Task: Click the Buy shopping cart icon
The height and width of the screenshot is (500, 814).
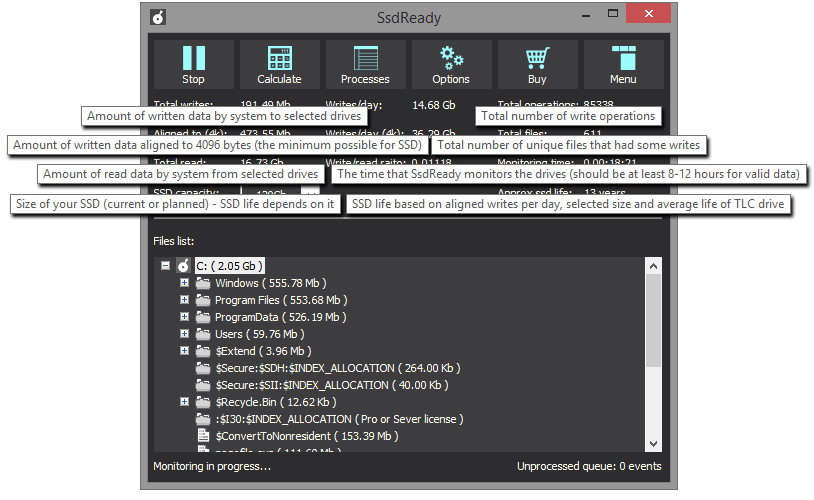Action: [x=537, y=59]
